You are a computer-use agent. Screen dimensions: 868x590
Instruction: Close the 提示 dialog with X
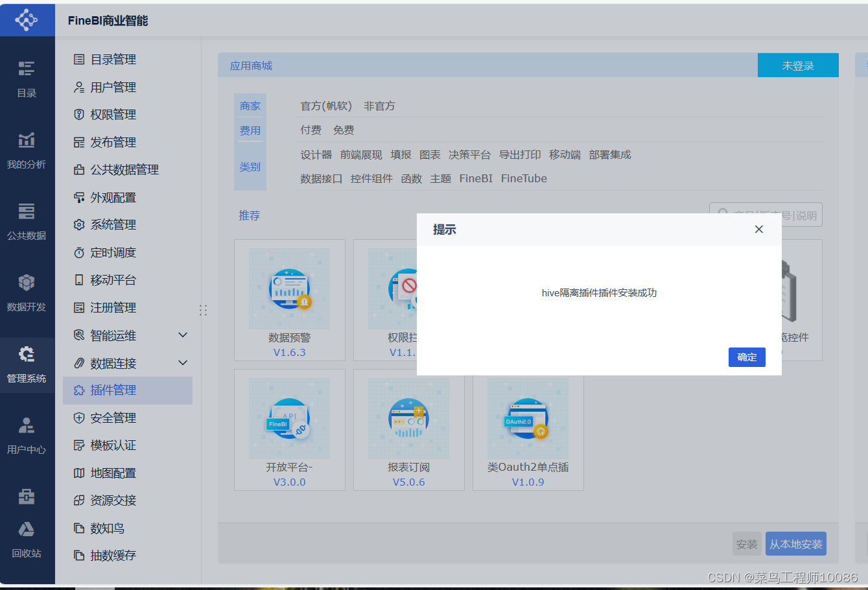(x=759, y=230)
